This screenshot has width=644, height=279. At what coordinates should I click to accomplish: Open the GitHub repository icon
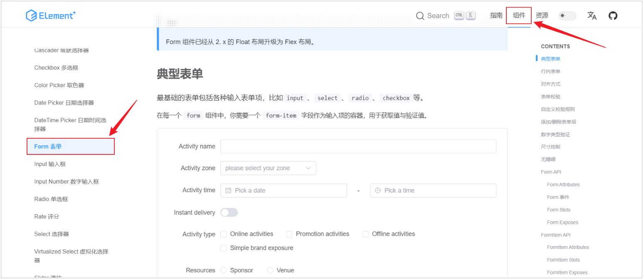[x=613, y=16]
